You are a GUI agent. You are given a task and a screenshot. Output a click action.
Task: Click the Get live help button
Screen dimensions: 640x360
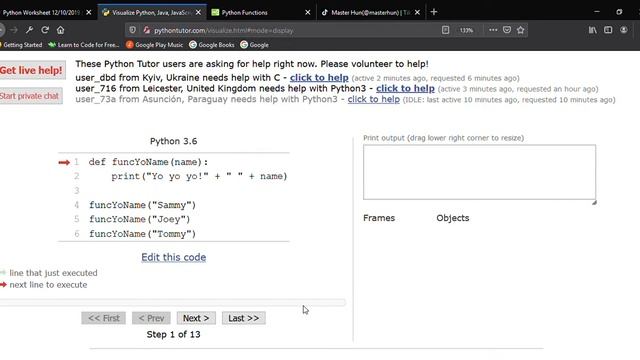[32, 70]
